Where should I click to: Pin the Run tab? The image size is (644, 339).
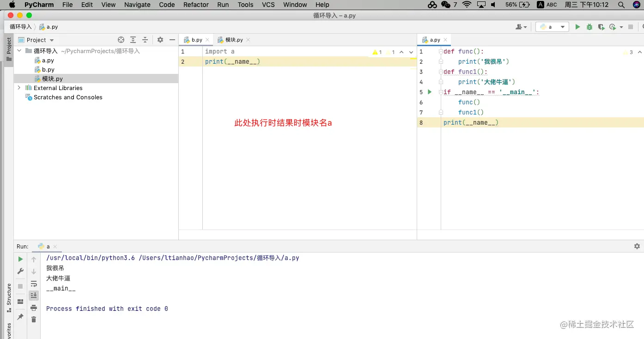coord(20,317)
